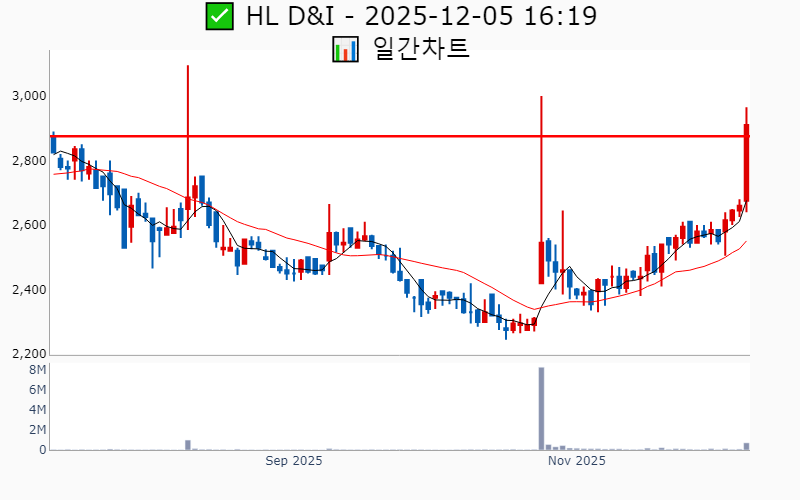Viewport: 800px width, 500px height.
Task: Click the 2,400 price axis label
Action: [x=29, y=290]
